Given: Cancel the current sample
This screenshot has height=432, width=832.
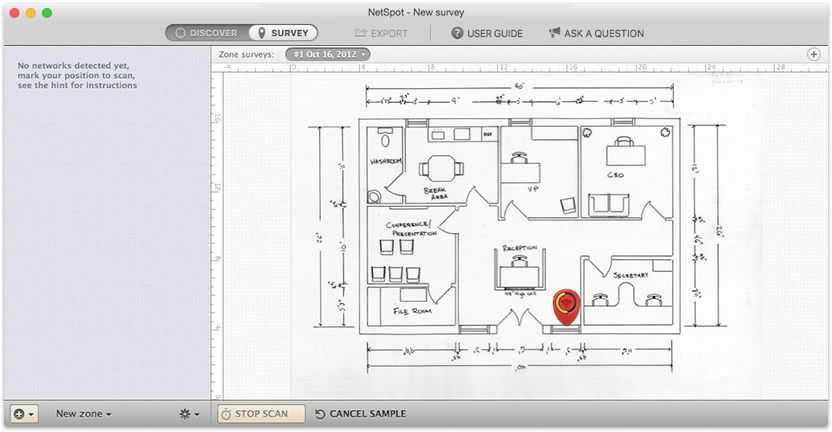Looking at the screenshot, I should point(367,413).
